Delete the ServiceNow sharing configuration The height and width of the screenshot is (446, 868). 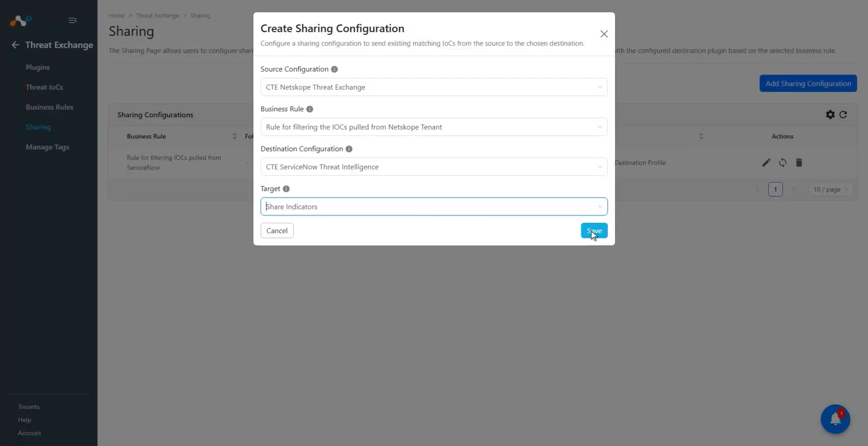(x=799, y=163)
